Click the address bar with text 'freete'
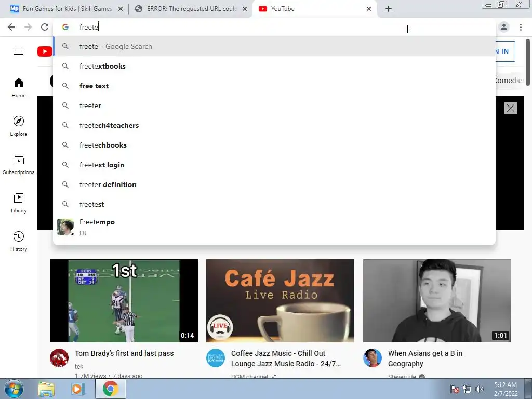 (x=274, y=27)
